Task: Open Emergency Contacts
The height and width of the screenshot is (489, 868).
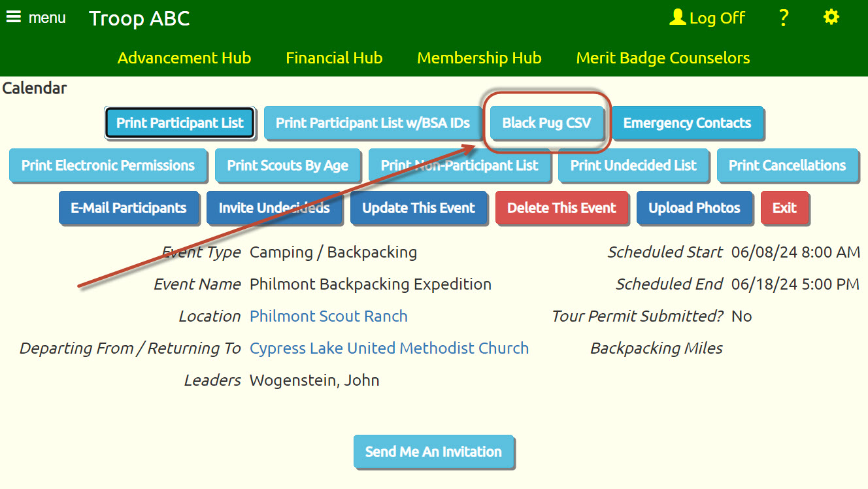Action: click(x=687, y=123)
